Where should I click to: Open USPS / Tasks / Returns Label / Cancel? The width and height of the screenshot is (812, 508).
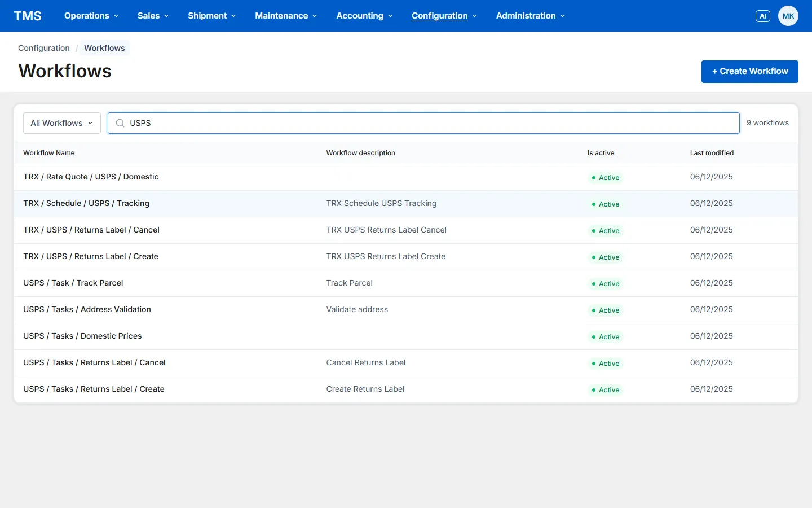(x=94, y=362)
